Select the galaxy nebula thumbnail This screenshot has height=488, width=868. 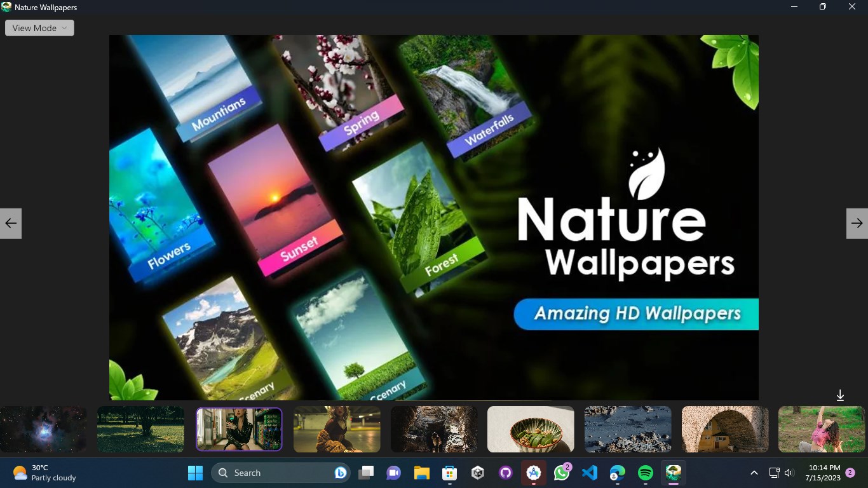tap(43, 430)
